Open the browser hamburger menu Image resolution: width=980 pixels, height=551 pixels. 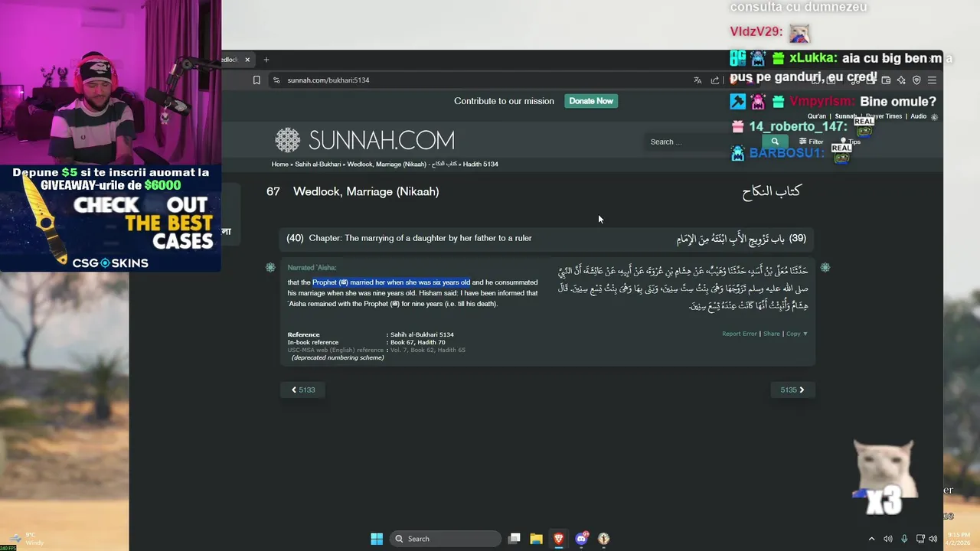click(932, 80)
